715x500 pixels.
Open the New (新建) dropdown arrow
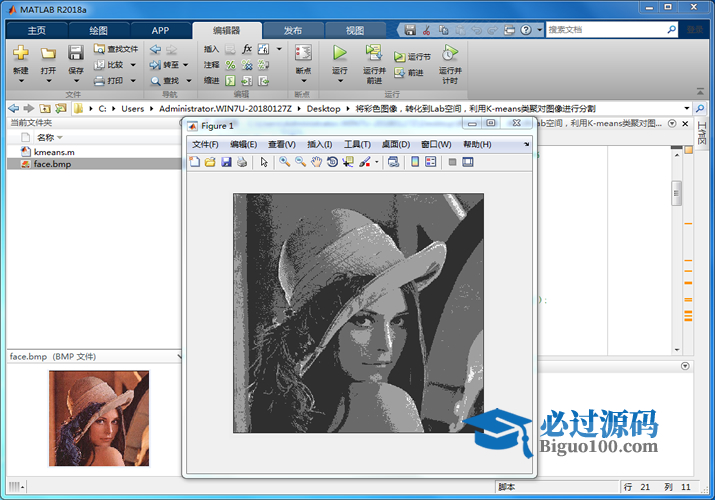click(21, 81)
